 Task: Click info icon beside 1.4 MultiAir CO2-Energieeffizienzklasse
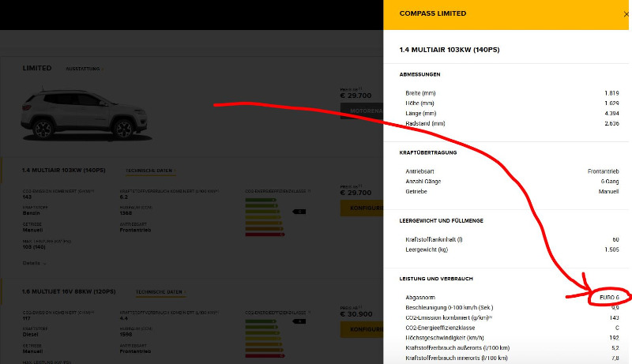coord(309,191)
